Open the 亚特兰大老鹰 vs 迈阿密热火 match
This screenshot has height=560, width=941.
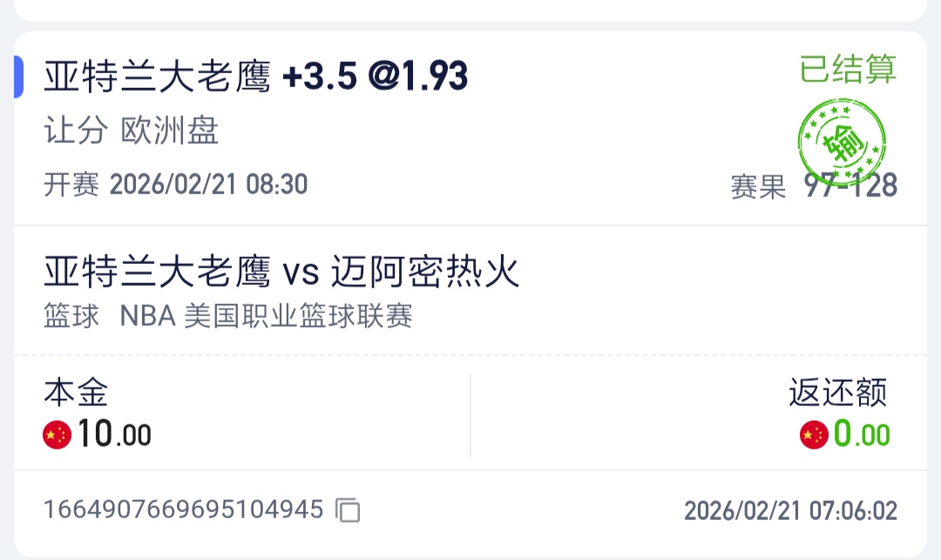pyautogui.click(x=281, y=273)
